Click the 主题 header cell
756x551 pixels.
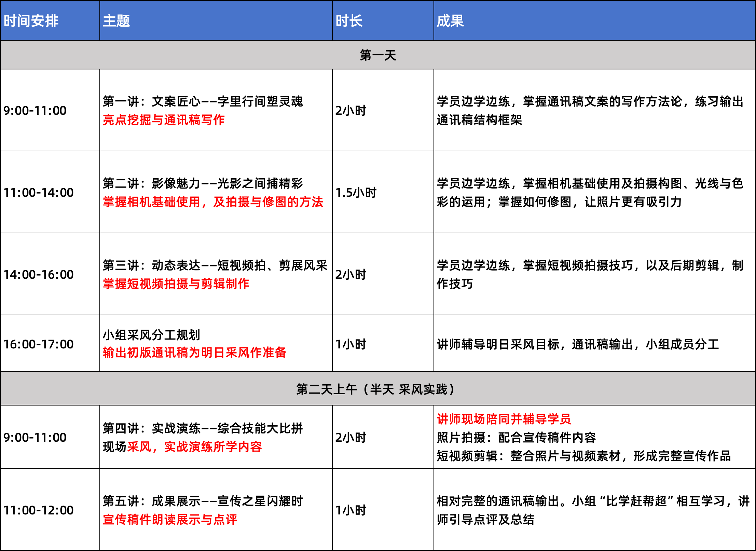pyautogui.click(x=216, y=20)
